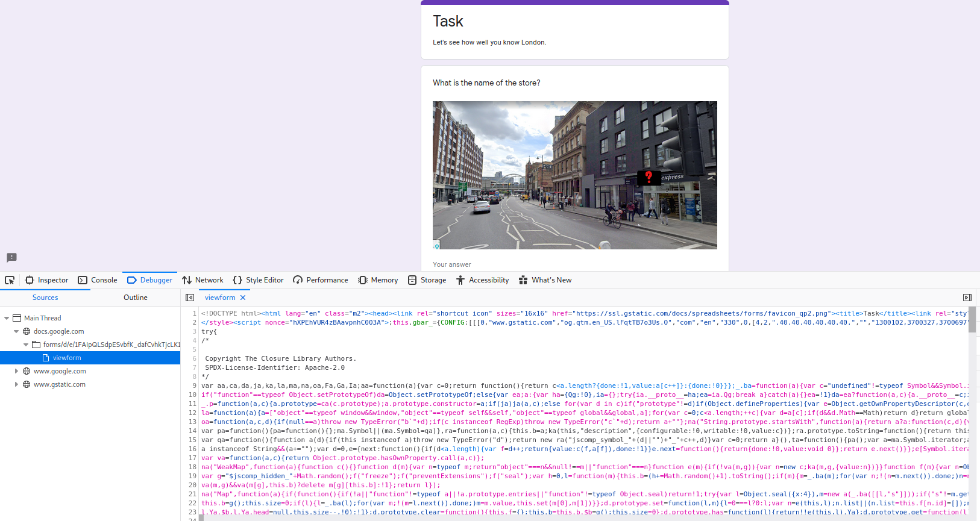Click the Main Thread window icon
The image size is (980, 521).
(17, 318)
